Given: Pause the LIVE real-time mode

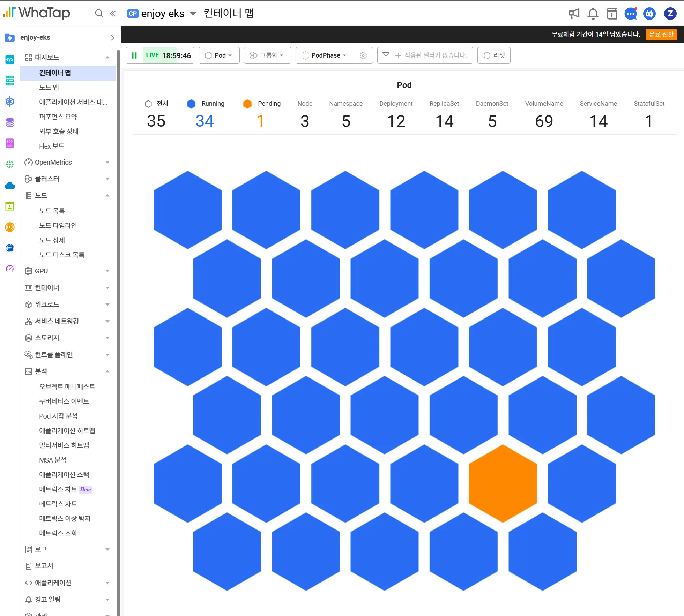Looking at the screenshot, I should pos(134,55).
